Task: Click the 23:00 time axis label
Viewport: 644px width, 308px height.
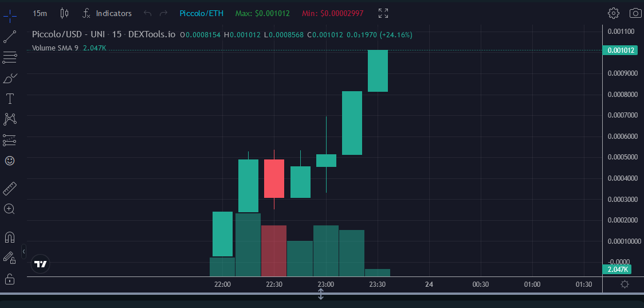Action: pyautogui.click(x=325, y=284)
